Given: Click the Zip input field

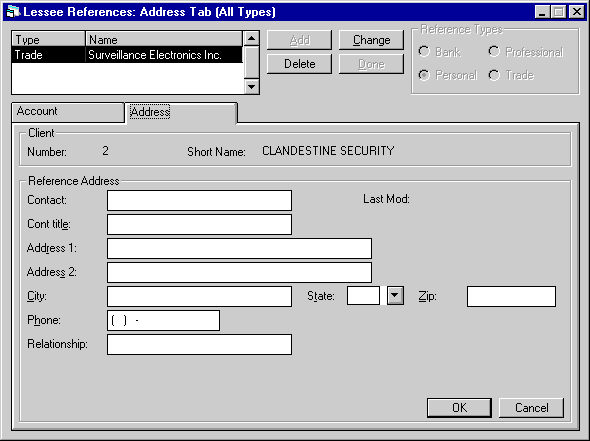Looking at the screenshot, I should point(511,297).
